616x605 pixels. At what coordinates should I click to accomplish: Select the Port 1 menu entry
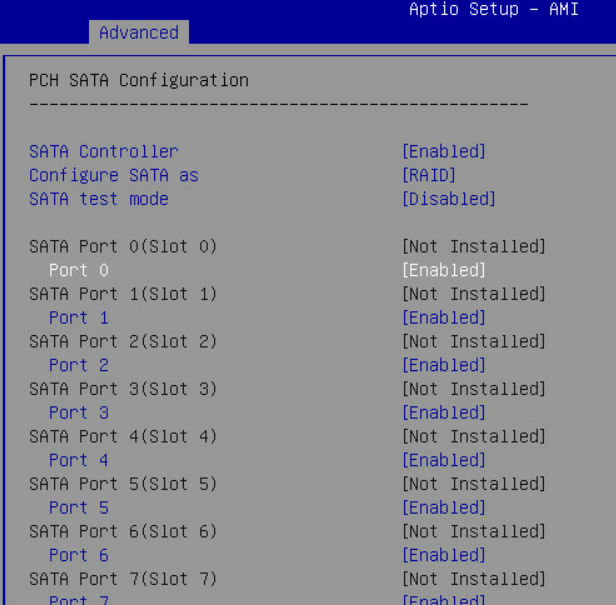78,318
